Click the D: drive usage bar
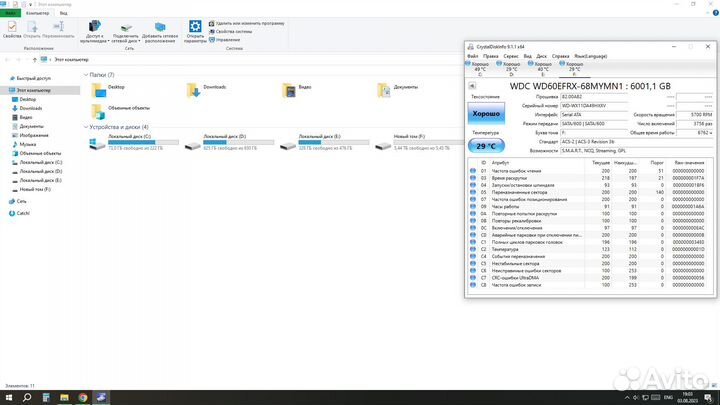This screenshot has width=720, height=405. [x=238, y=142]
